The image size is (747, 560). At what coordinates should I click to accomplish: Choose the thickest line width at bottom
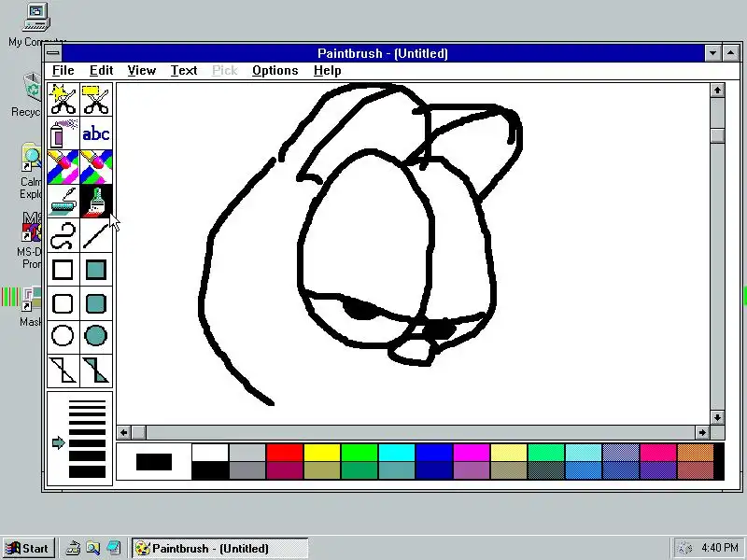tap(87, 471)
